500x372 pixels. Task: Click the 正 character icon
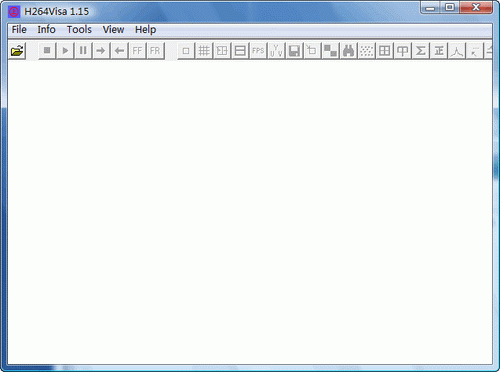coord(439,51)
